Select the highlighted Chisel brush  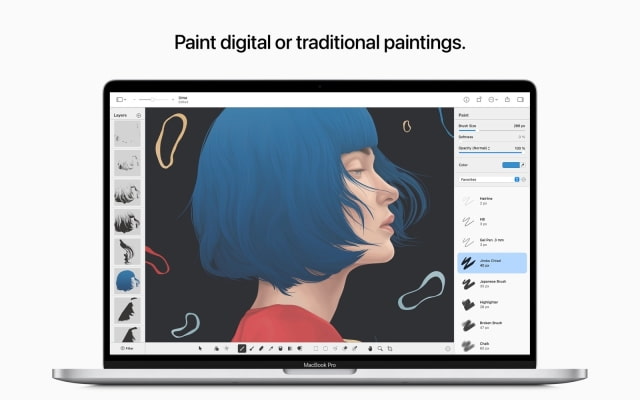click(x=492, y=263)
